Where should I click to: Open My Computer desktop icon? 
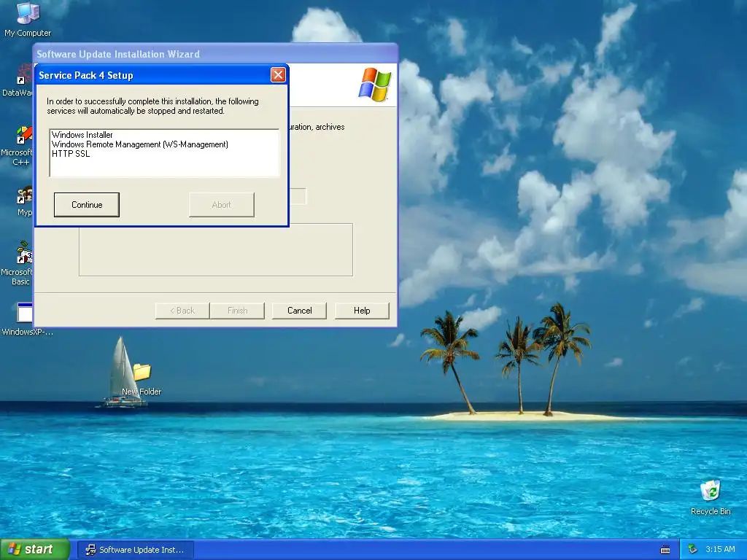point(28,20)
